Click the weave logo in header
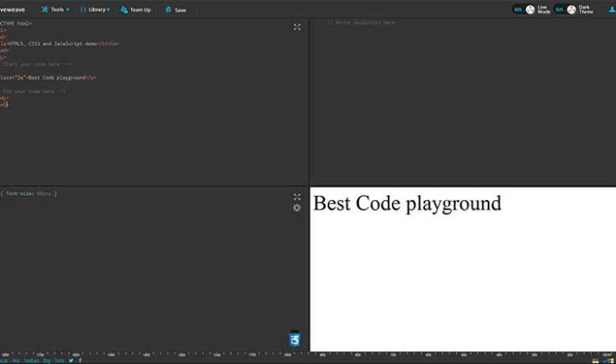 click(x=12, y=9)
